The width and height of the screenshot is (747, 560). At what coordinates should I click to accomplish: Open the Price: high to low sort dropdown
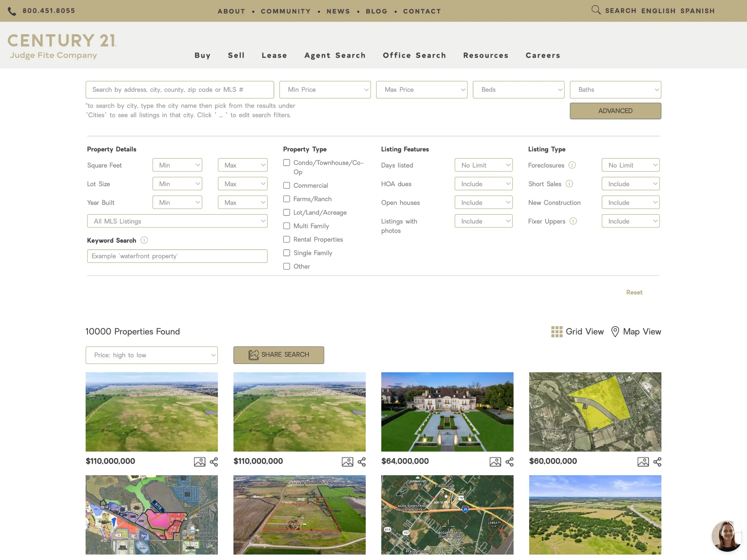[x=151, y=355]
